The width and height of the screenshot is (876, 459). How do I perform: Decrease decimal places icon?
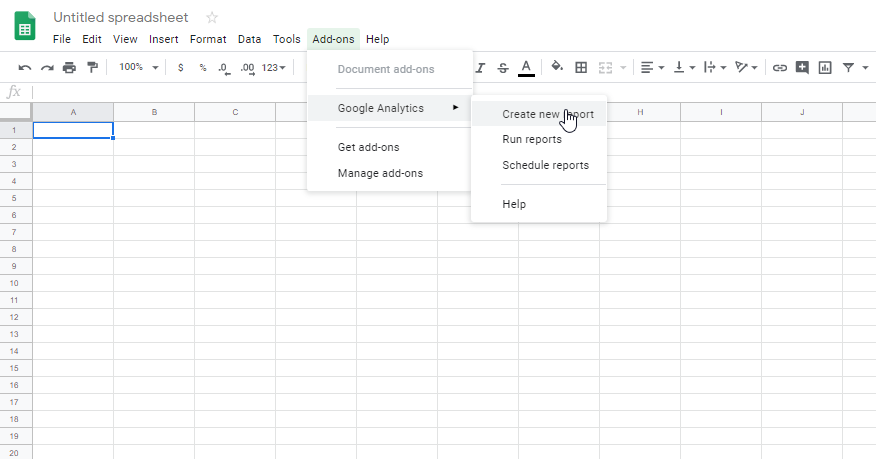pos(224,68)
